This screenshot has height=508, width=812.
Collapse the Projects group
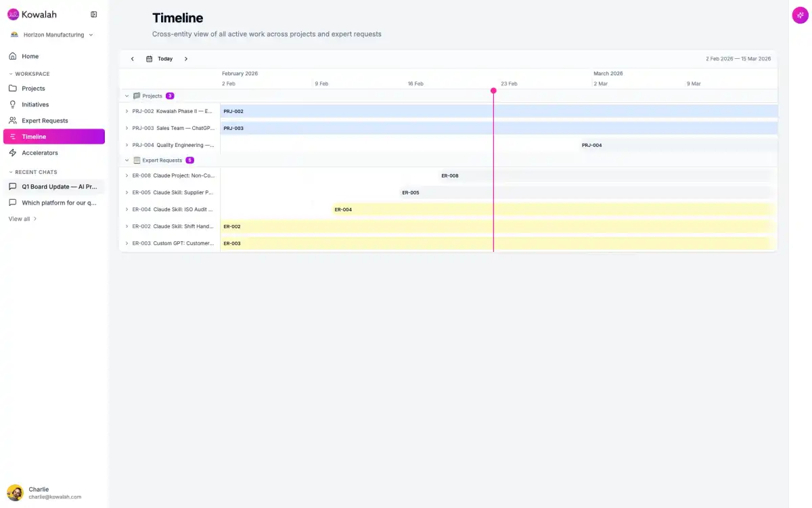[x=127, y=96]
